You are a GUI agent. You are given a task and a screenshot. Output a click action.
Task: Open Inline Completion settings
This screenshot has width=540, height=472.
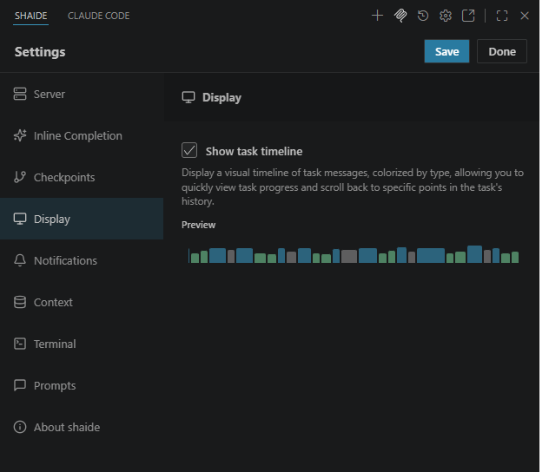click(82, 136)
